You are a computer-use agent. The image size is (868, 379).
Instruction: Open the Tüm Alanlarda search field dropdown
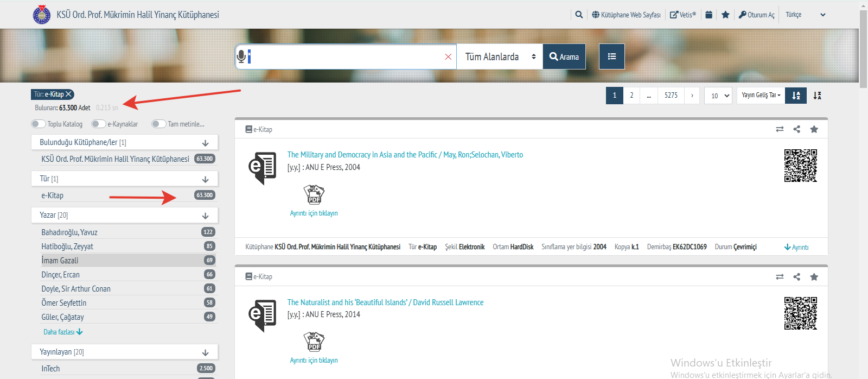point(500,56)
